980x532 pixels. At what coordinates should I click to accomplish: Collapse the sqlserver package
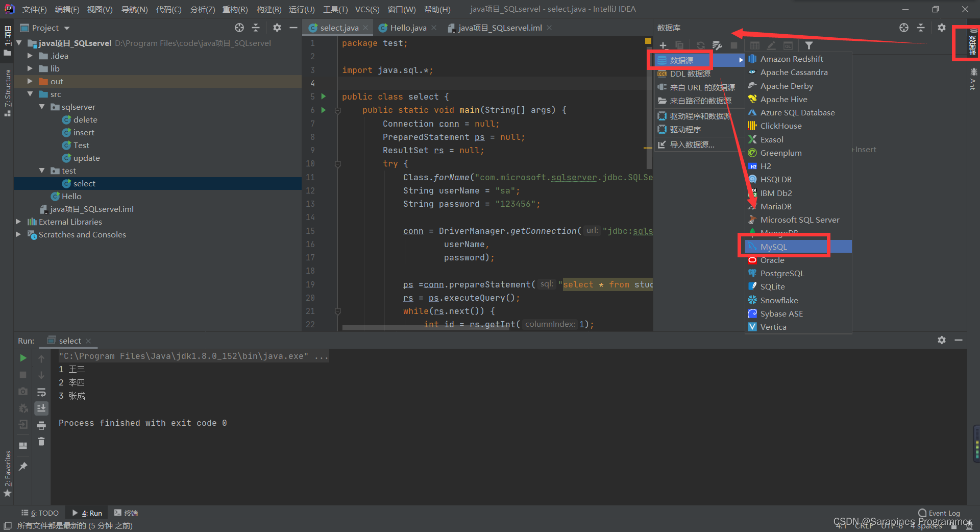(x=42, y=107)
